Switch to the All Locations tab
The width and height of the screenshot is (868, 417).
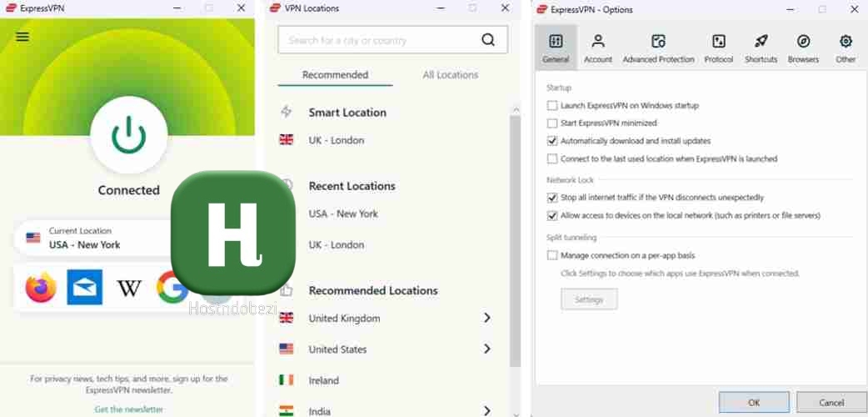click(x=450, y=75)
